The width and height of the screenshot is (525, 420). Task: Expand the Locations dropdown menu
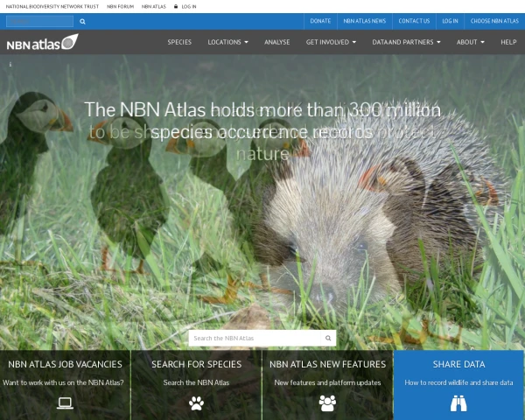click(227, 42)
